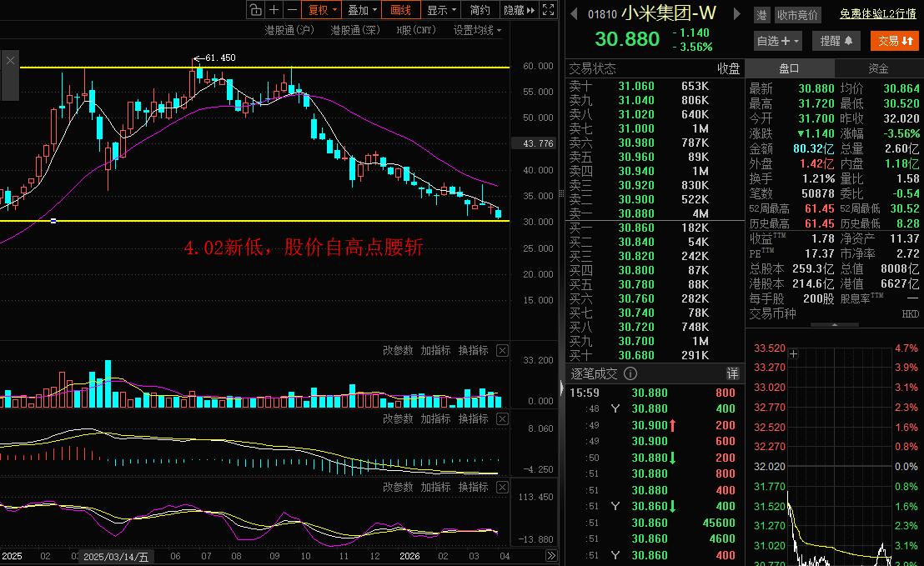Select the upper yellow horizontal line
Screen dimensions: 924x566
pyautogui.click(x=264, y=68)
